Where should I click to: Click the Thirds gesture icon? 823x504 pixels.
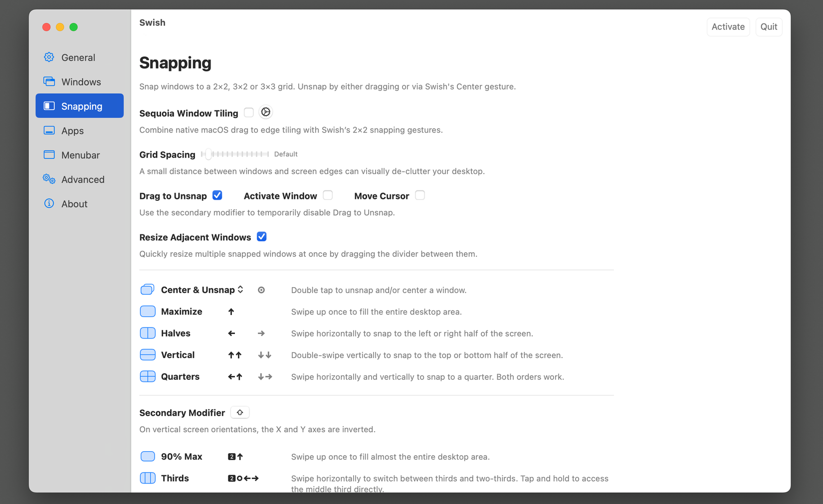(148, 478)
